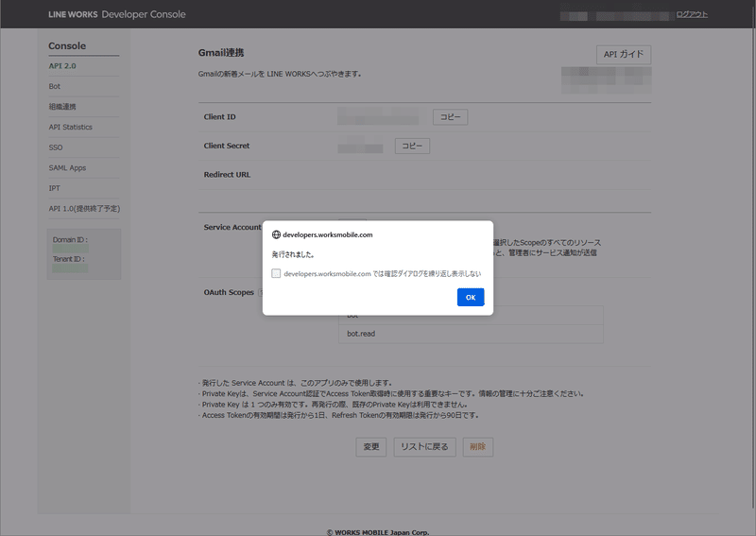Open API Statistics in the sidebar
Screen dimensions: 756x536
[x=70, y=127]
